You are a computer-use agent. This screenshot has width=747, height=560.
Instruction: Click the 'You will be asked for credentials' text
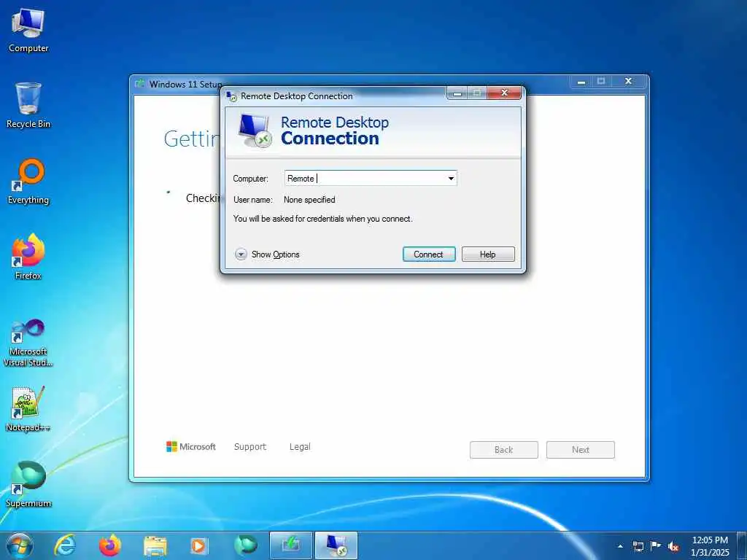tap(323, 219)
